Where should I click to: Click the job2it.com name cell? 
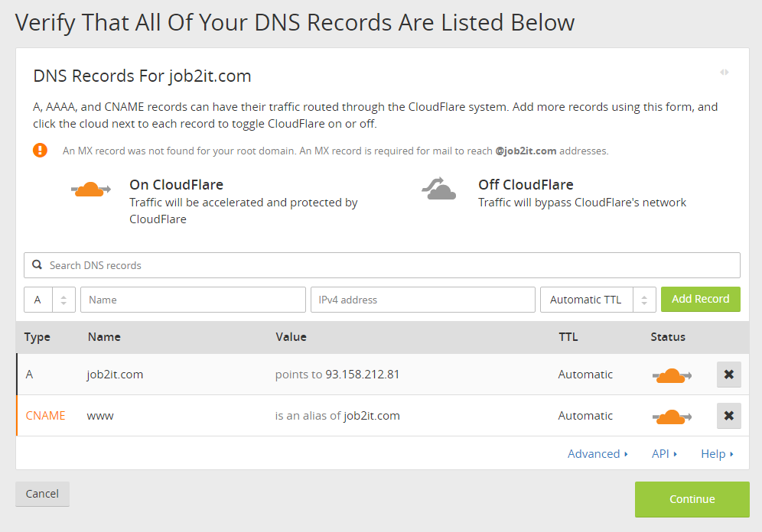tap(115, 375)
